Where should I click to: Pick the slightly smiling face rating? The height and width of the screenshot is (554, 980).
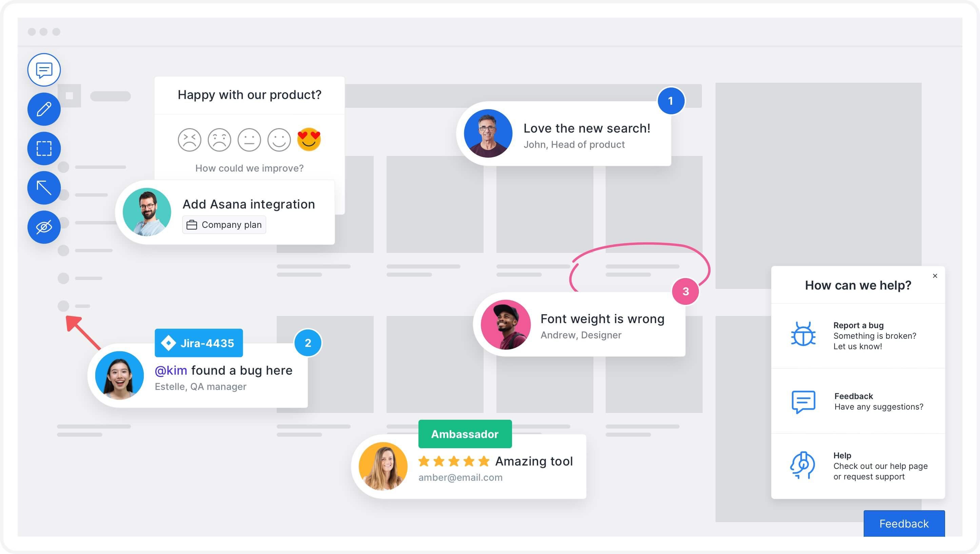tap(279, 140)
